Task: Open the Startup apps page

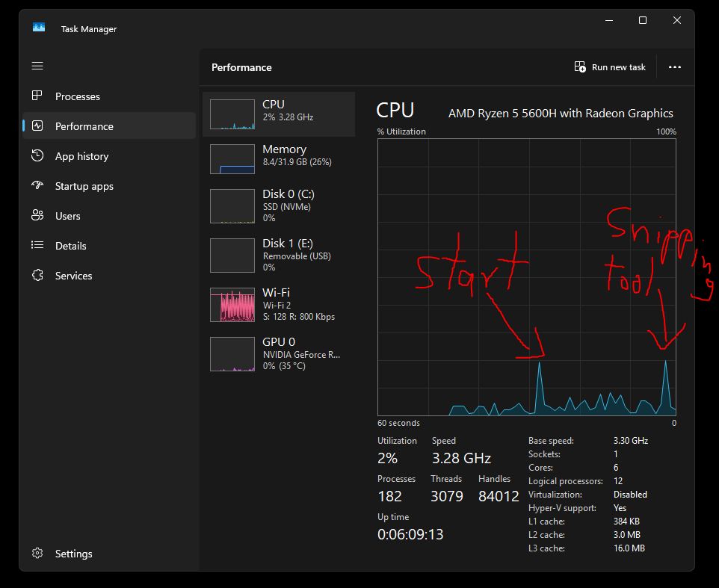Action: click(84, 186)
